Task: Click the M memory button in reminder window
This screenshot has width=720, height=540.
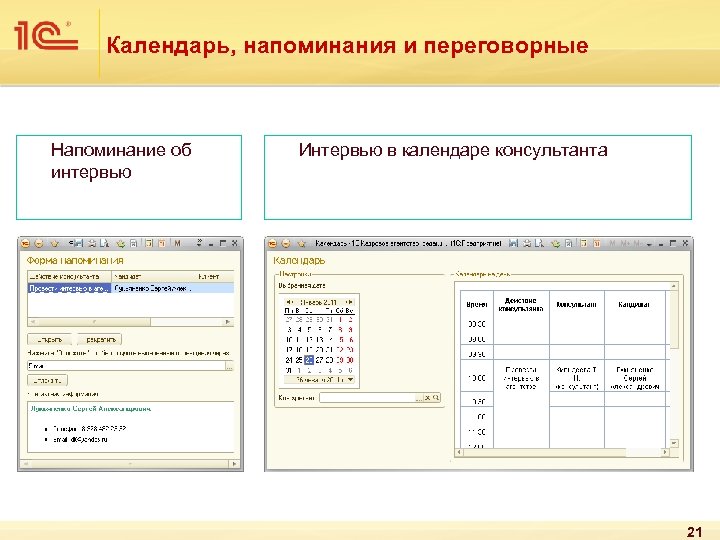Action: tap(178, 243)
